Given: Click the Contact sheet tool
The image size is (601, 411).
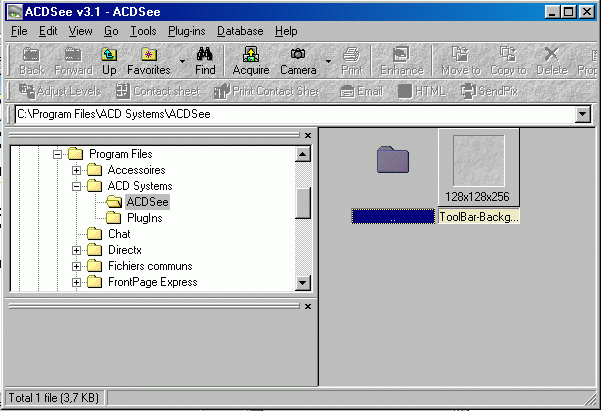Looking at the screenshot, I should (158, 91).
